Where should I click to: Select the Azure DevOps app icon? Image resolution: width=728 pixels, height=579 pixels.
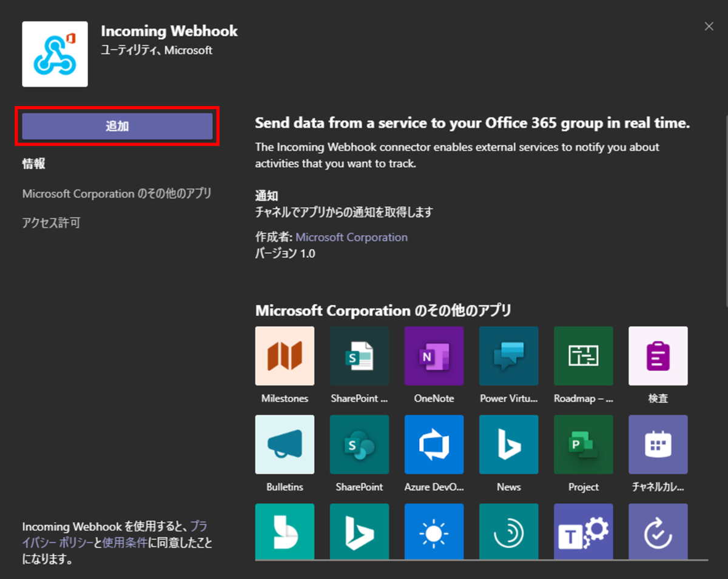coord(434,444)
